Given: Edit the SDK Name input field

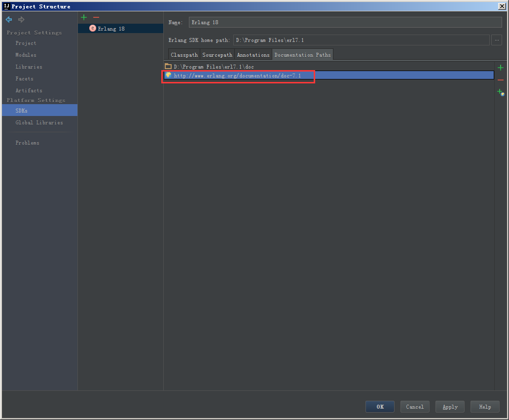Looking at the screenshot, I should coord(344,22).
